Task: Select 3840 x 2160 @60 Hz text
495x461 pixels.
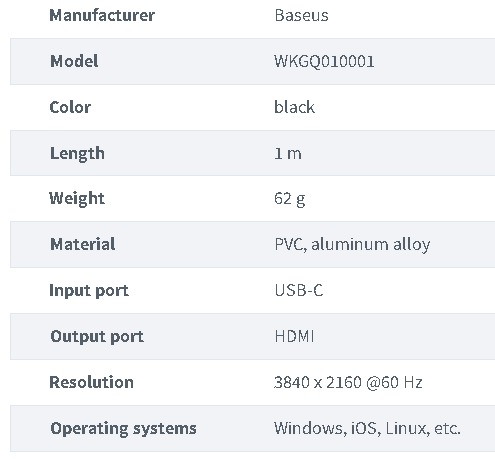Action: click(348, 382)
